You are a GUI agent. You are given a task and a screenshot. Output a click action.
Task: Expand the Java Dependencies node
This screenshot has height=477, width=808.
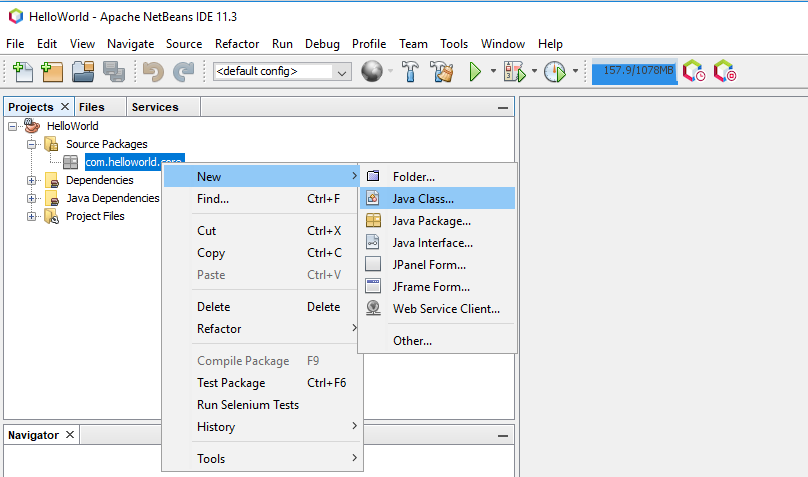tap(31, 198)
